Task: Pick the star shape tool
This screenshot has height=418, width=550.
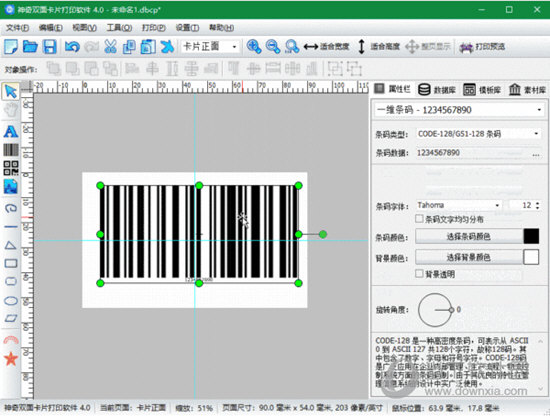Action: coord(11,359)
